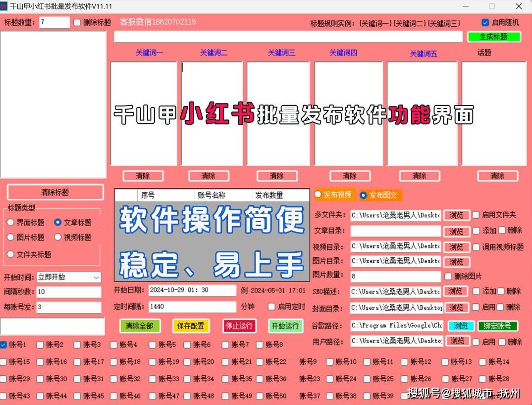The width and height of the screenshot is (532, 405).
Task: Click the yellow 保存配置 button
Action: [x=191, y=326]
